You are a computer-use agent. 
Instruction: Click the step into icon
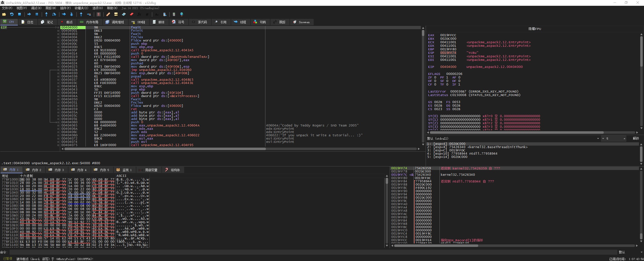point(46,14)
